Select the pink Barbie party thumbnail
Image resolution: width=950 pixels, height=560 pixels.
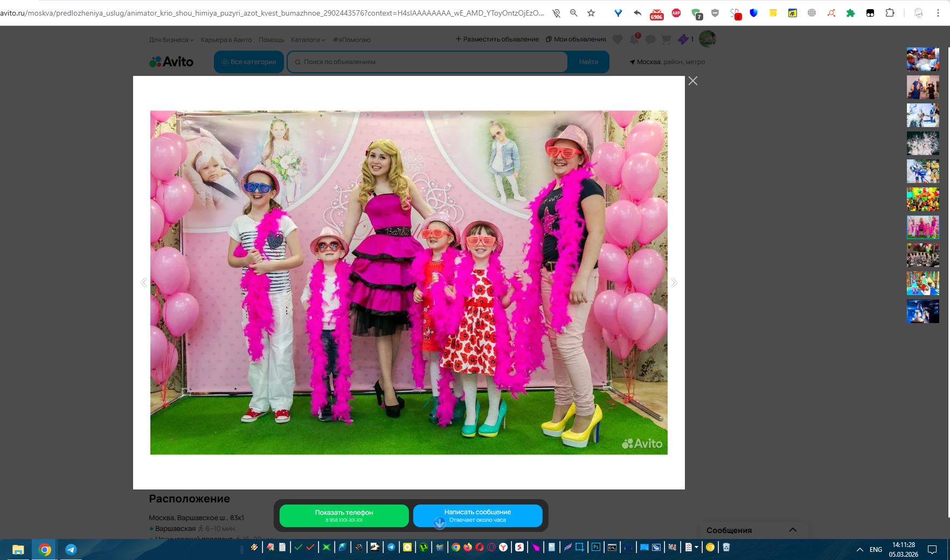tap(923, 227)
